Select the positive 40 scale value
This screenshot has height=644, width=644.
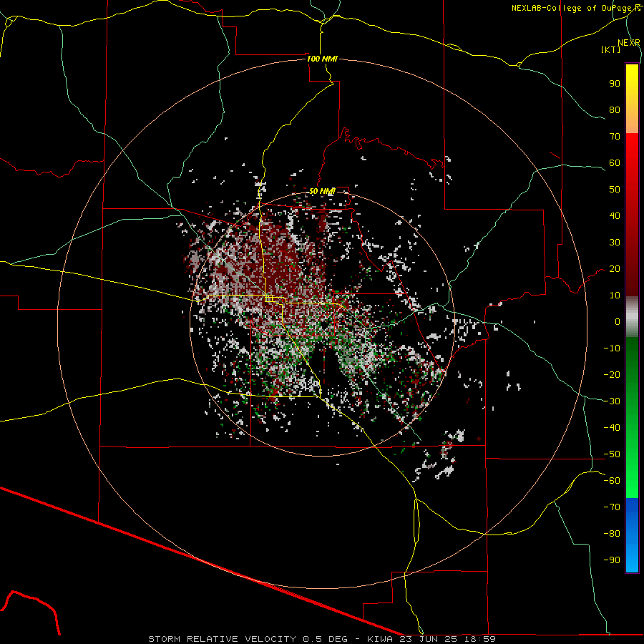pyautogui.click(x=615, y=215)
